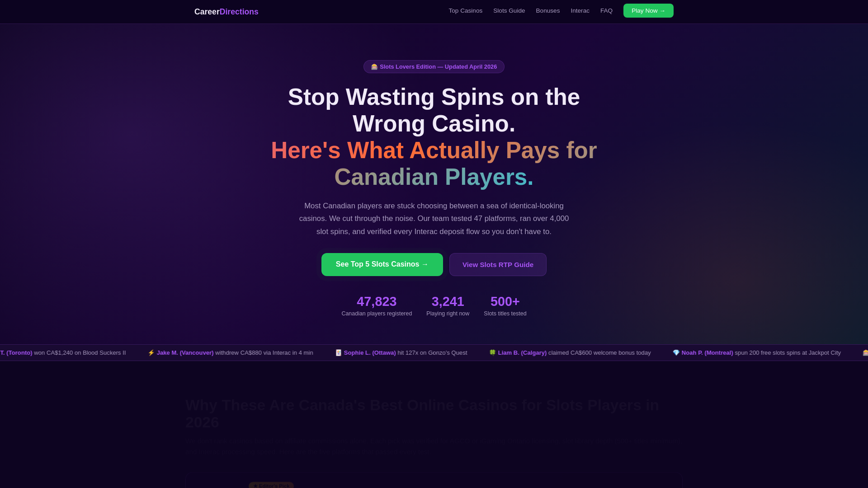
Task: Click the green Play Now button
Action: (x=648, y=11)
